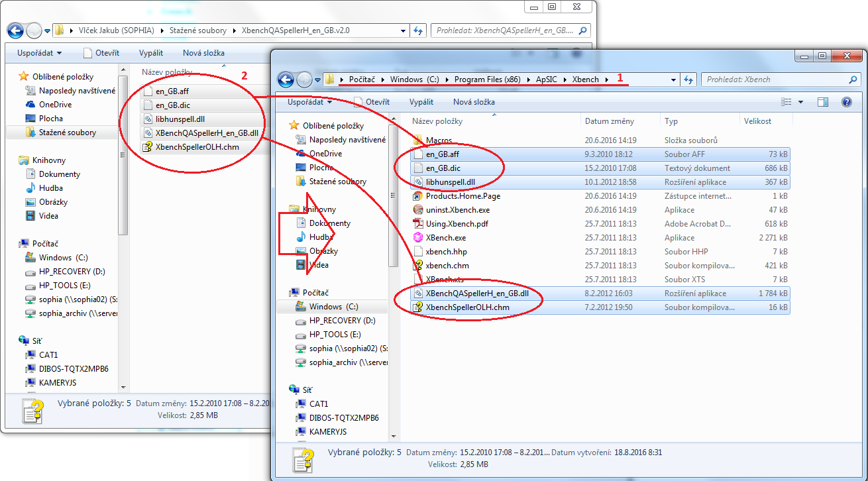Open the address bar history dropdown in Xbench window

click(673, 80)
